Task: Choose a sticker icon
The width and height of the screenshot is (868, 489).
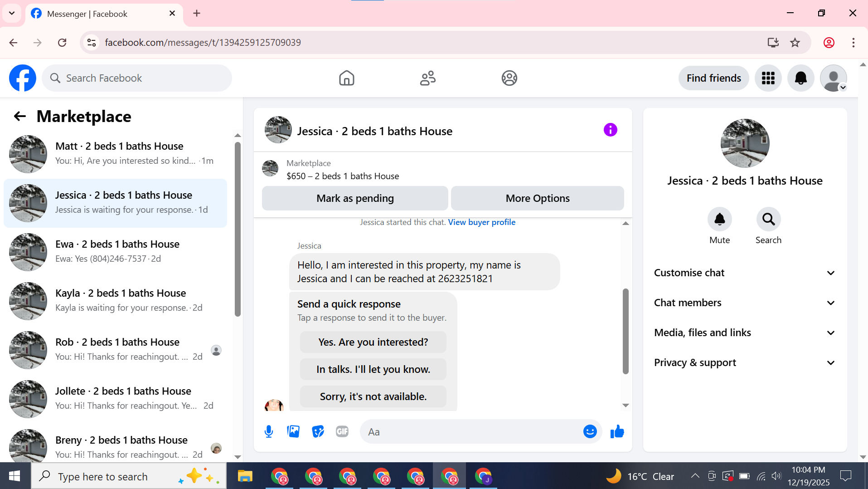Action: click(x=318, y=432)
